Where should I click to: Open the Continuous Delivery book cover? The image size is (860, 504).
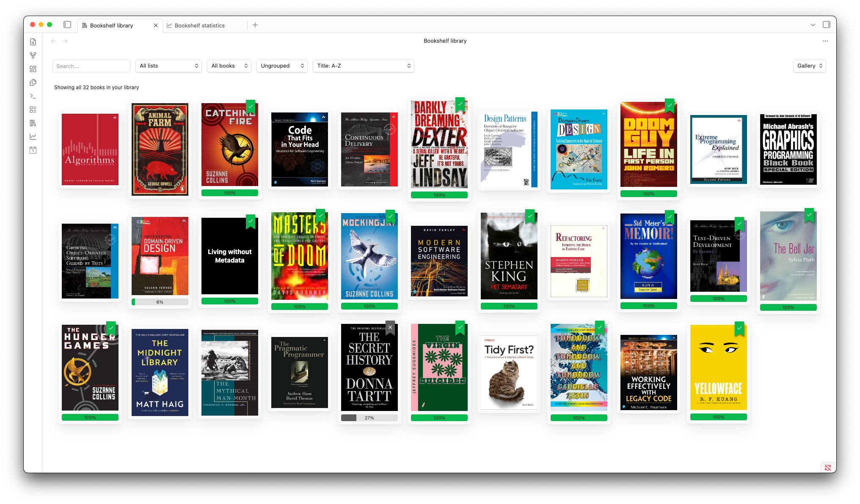(369, 150)
